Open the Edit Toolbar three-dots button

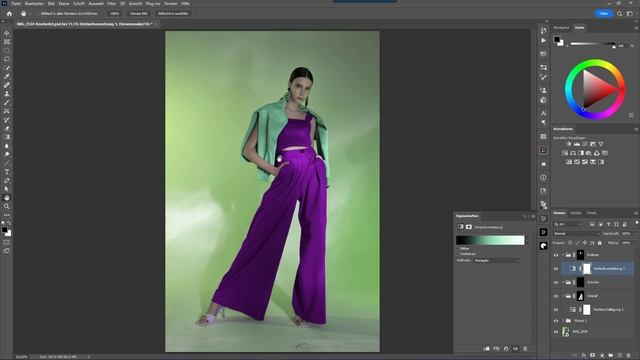click(7, 215)
